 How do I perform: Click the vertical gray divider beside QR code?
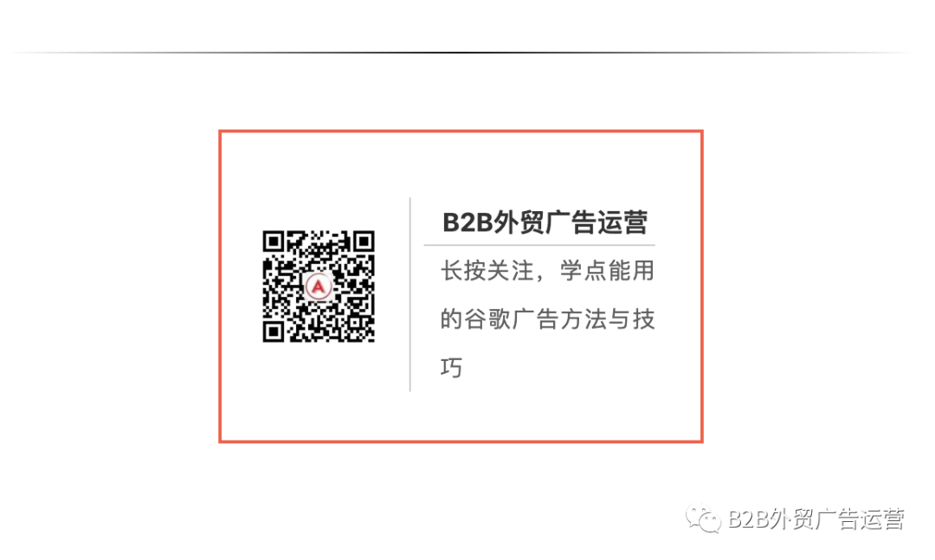tap(410, 294)
